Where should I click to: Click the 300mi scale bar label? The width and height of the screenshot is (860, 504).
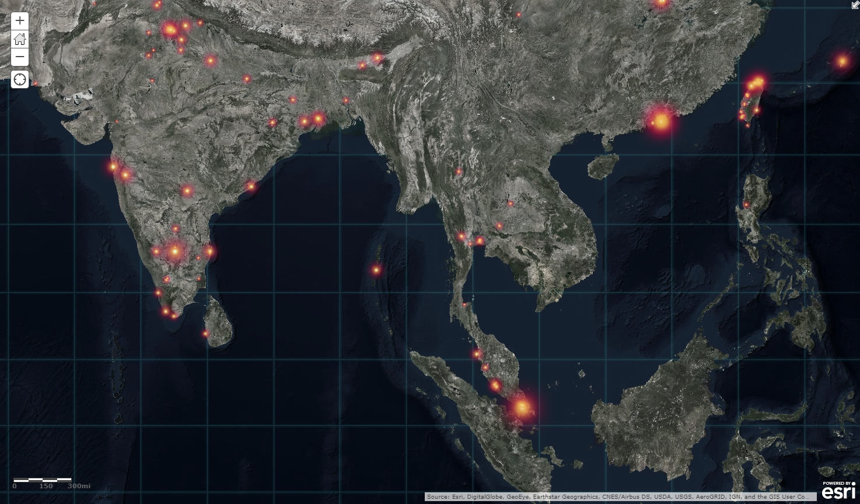(x=79, y=486)
